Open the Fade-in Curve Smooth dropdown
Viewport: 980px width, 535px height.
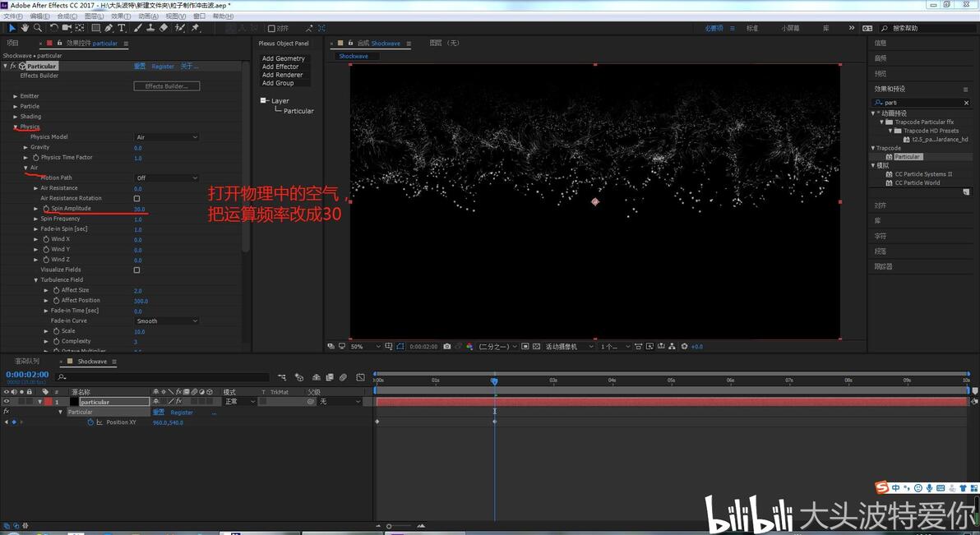[167, 321]
